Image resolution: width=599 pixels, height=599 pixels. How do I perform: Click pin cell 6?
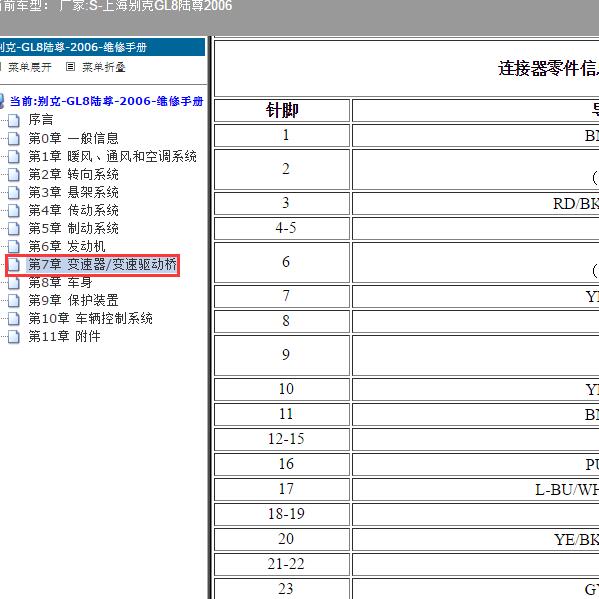tap(282, 262)
